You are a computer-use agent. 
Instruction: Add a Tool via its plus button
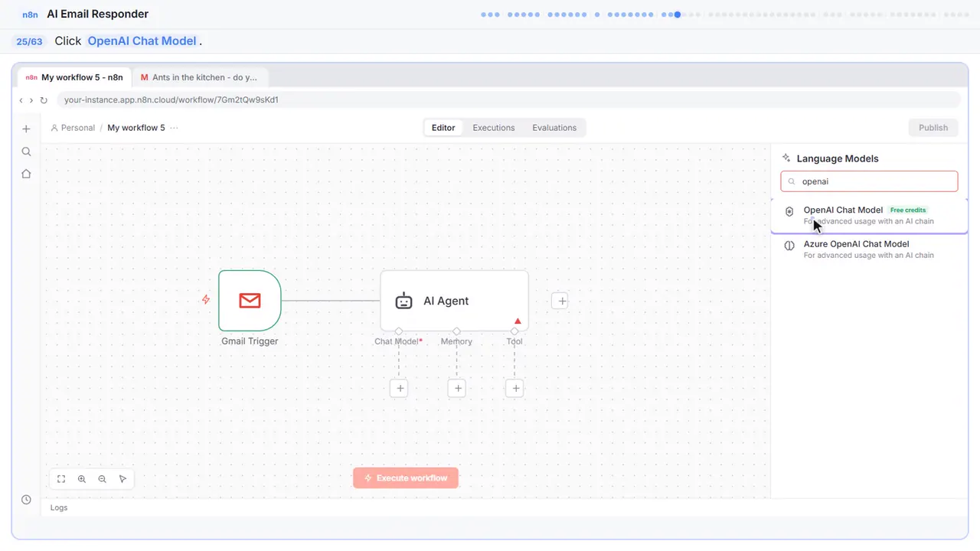point(515,389)
